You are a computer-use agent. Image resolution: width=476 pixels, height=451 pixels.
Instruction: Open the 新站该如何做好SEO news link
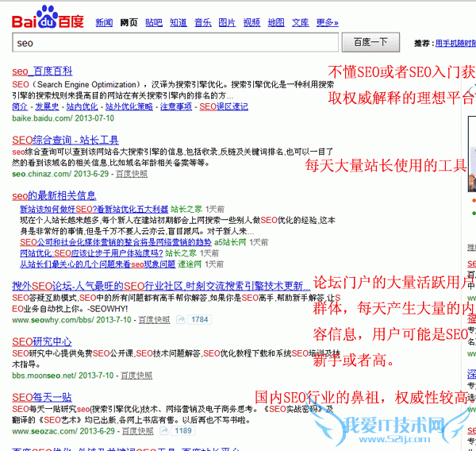point(94,209)
